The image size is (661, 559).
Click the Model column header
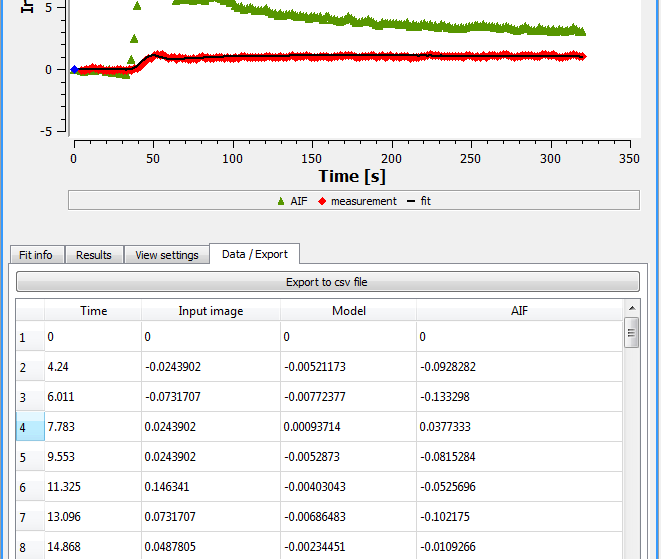tap(349, 311)
